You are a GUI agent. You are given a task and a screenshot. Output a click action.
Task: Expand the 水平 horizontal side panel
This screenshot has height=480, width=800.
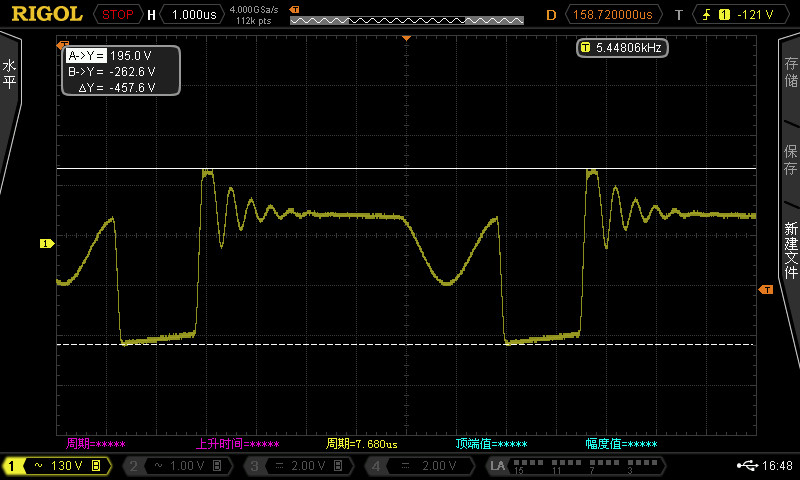(x=10, y=75)
